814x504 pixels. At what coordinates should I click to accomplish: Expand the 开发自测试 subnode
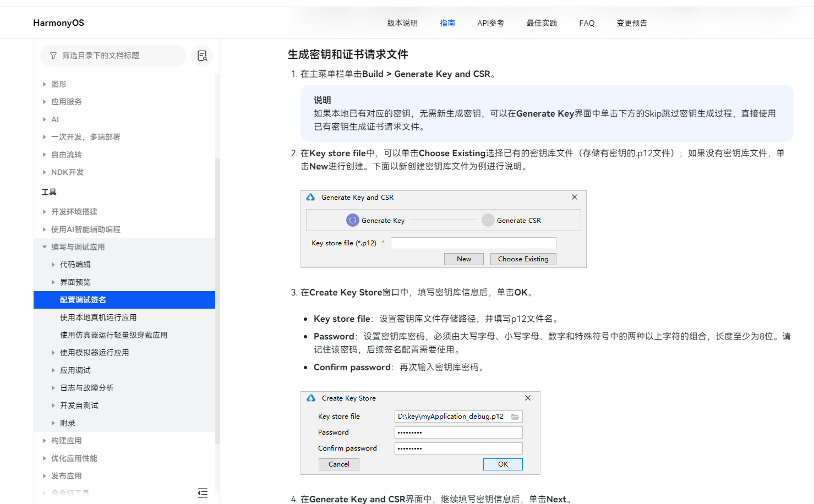[x=53, y=406]
